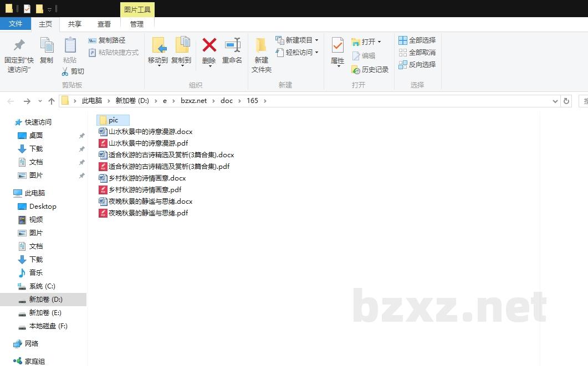Image resolution: width=588 pixels, height=366 pixels.
Task: Open address bar history dropdown arrow
Action: click(x=555, y=101)
